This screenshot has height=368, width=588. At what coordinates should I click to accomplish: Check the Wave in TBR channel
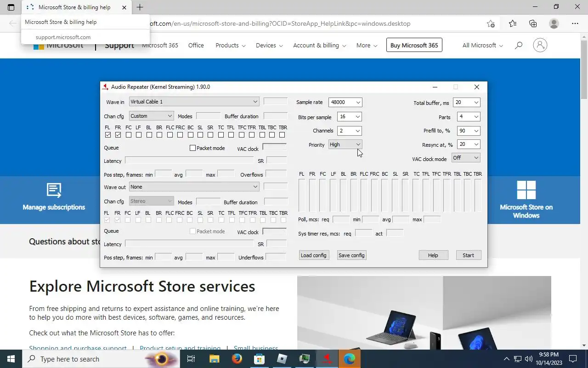[282, 135]
